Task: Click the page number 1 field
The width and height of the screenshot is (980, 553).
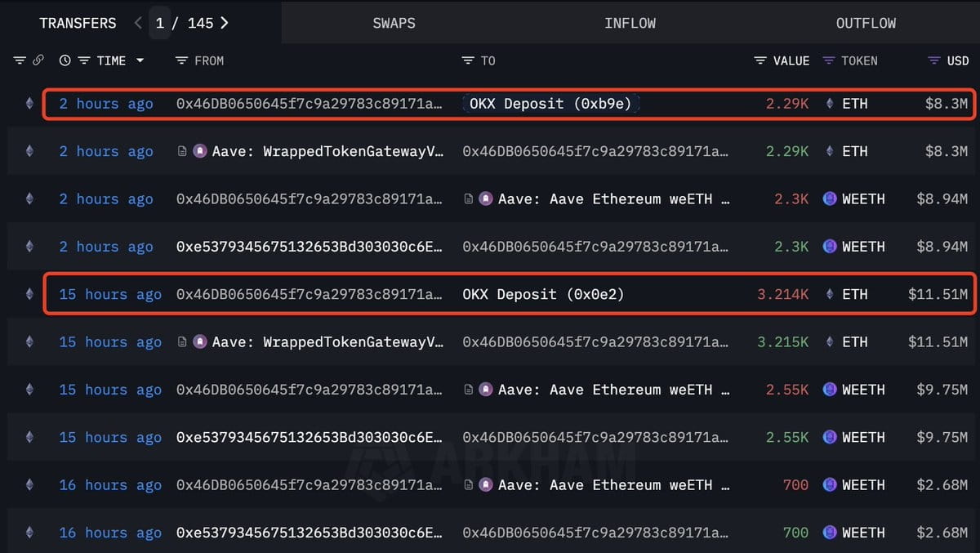Action: (160, 23)
